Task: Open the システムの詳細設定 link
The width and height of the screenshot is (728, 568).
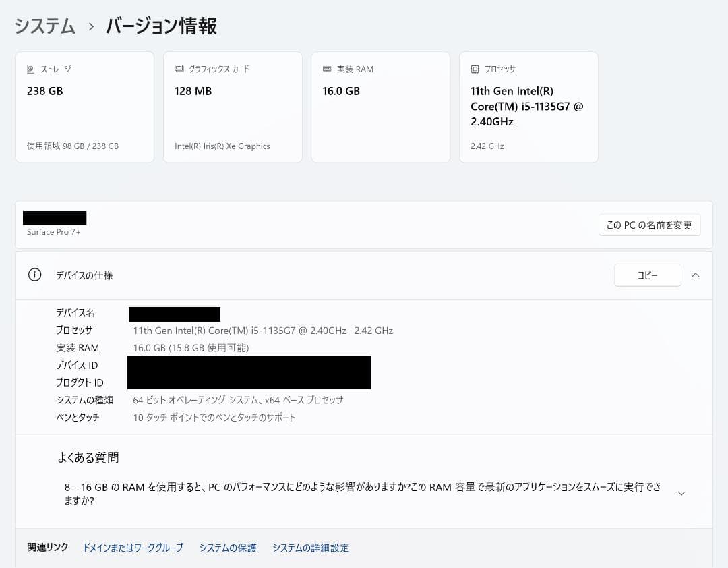Action: click(311, 548)
